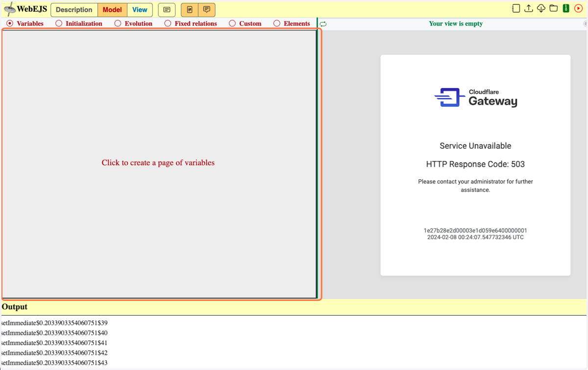Screen dimensions: 588x370
Task: Click the green refresh view icon
Action: click(323, 24)
